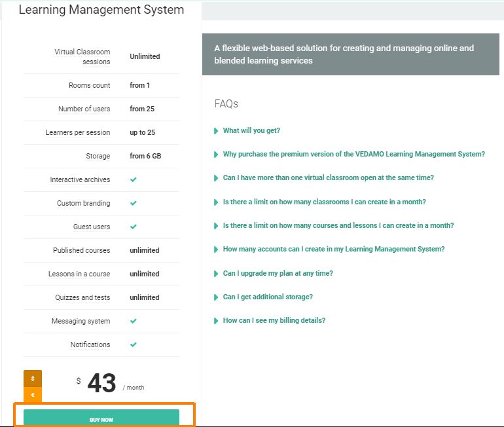Click the checkmark icon for Custom branding
The height and width of the screenshot is (427, 504).
134,203
